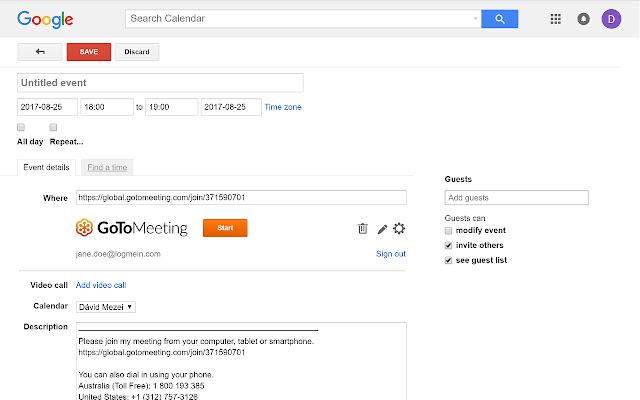Delete the GoToMeeting with trash icon
Image resolution: width=640 pixels, height=400 pixels.
tap(362, 228)
